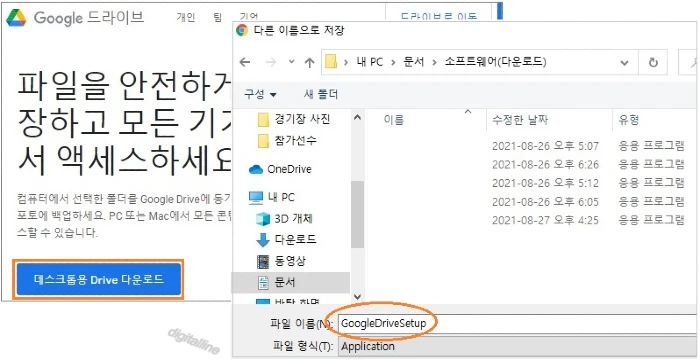Click the 다운로드 download arrow icon

tap(263, 240)
